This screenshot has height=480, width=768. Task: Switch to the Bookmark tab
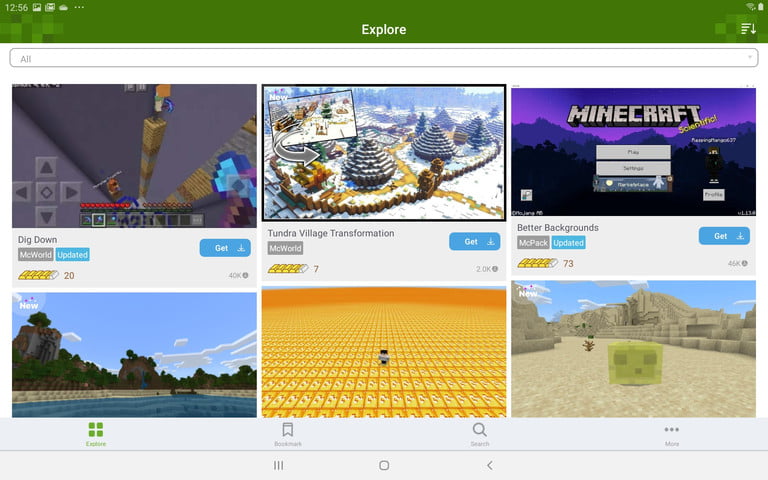[x=288, y=434]
